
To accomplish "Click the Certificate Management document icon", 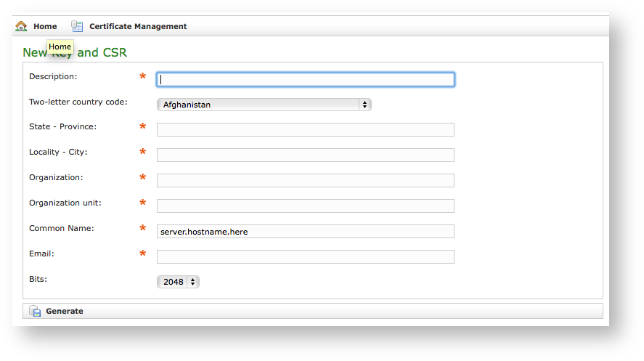I will pos(77,26).
